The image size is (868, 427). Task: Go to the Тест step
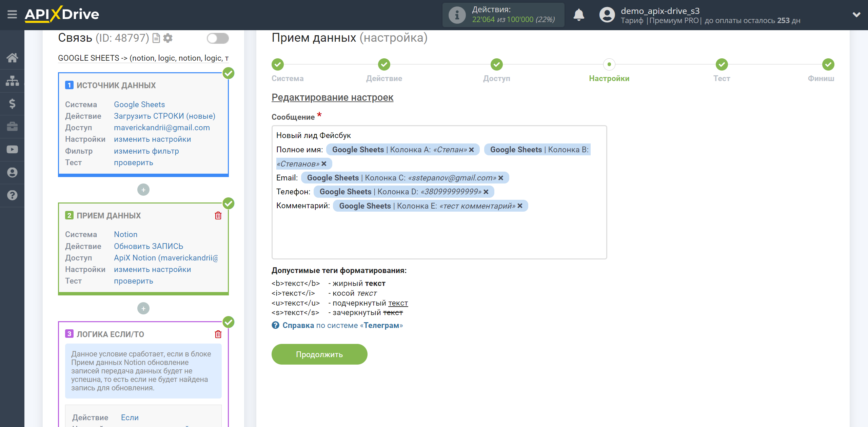tap(722, 64)
